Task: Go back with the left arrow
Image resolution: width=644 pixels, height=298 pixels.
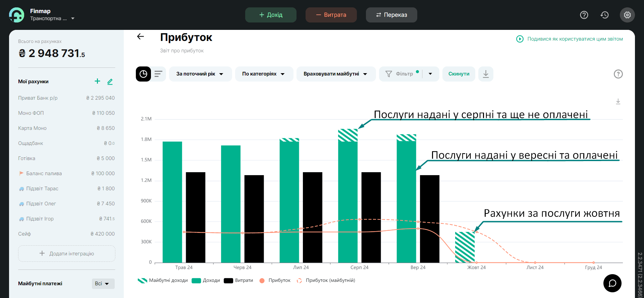Action: point(141,37)
